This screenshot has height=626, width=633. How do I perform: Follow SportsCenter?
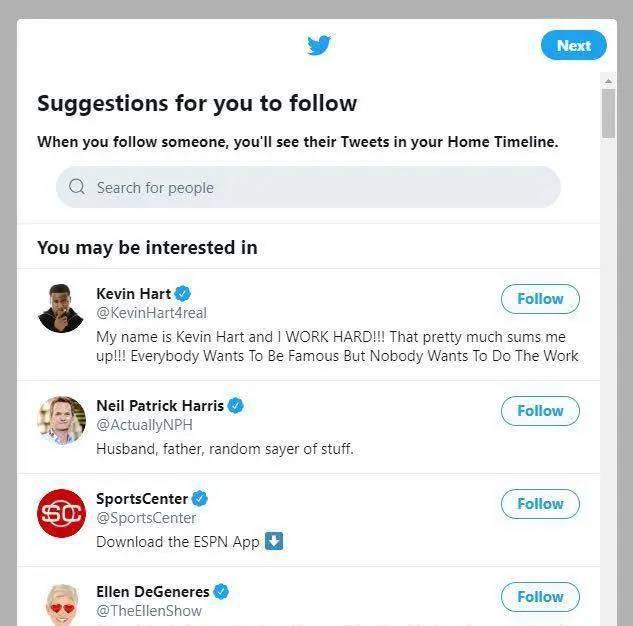point(540,504)
